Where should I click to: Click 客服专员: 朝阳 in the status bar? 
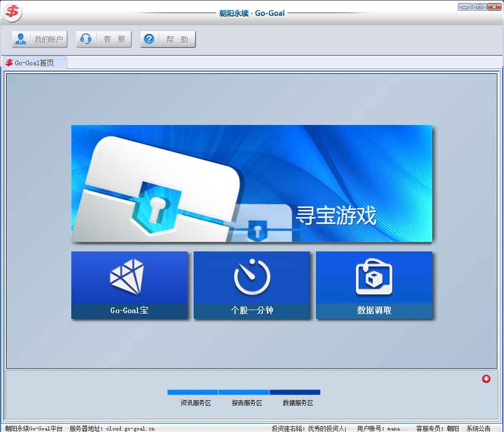click(x=437, y=428)
